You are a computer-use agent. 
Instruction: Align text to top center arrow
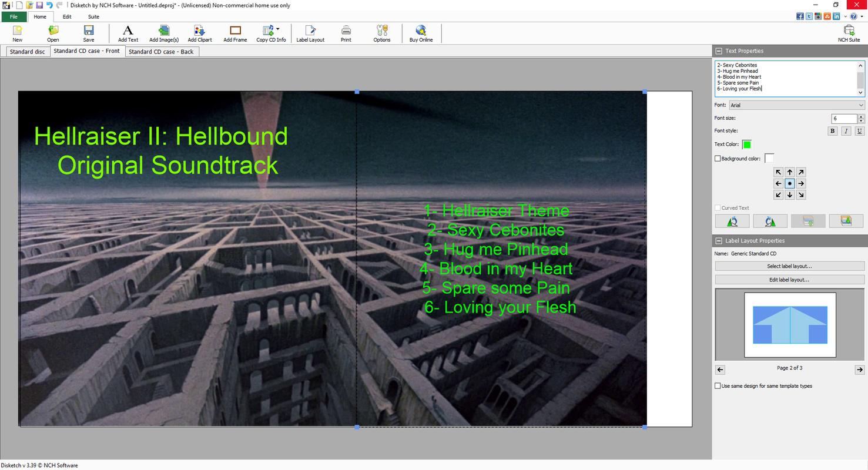pyautogui.click(x=790, y=172)
